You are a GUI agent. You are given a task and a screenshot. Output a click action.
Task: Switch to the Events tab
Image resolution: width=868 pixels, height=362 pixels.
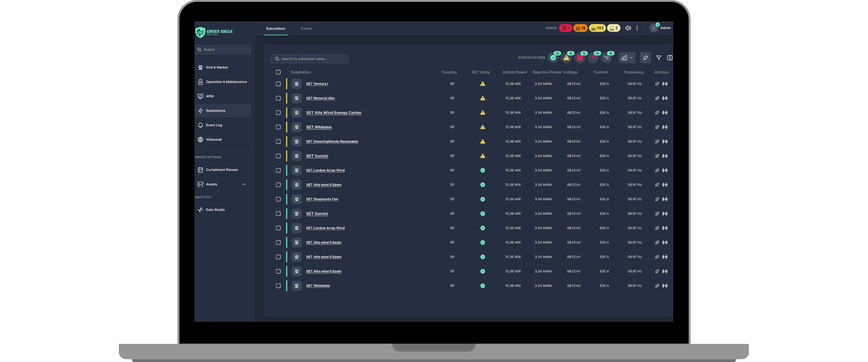click(x=307, y=29)
